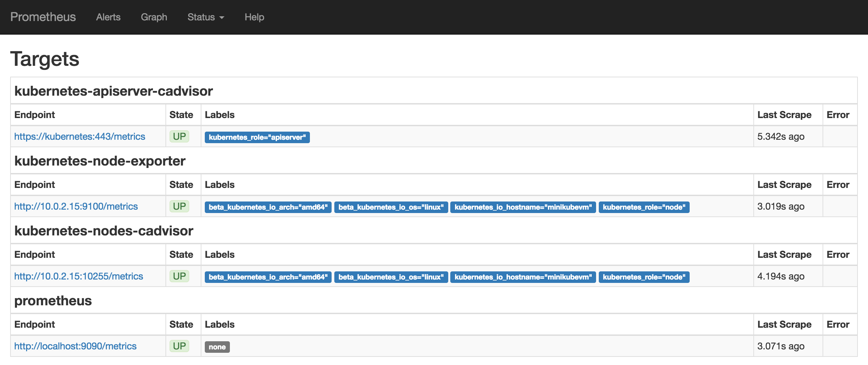The height and width of the screenshot is (365, 868).
Task: Click the kubernetes_role="apiserver" label tag
Action: pos(257,137)
